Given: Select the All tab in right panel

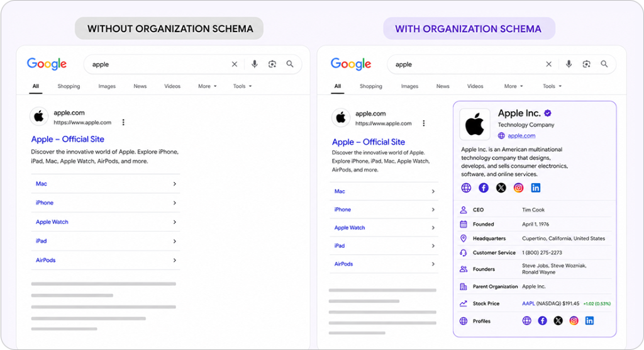Looking at the screenshot, I should tap(338, 86).
